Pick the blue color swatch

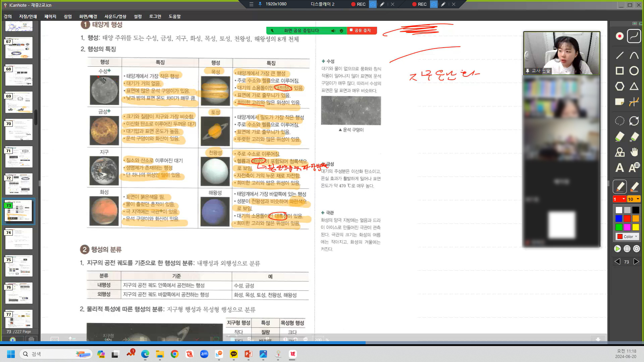tap(619, 219)
